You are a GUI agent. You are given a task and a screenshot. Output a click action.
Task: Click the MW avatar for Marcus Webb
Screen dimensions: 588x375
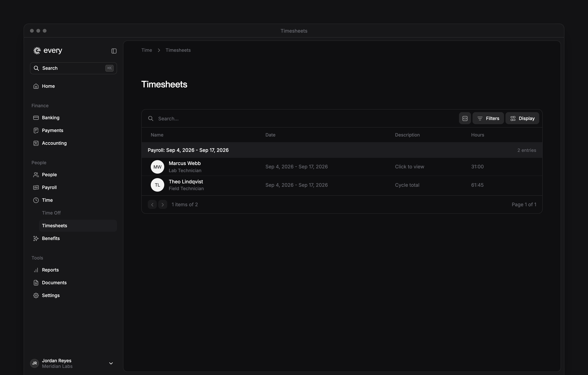point(157,167)
